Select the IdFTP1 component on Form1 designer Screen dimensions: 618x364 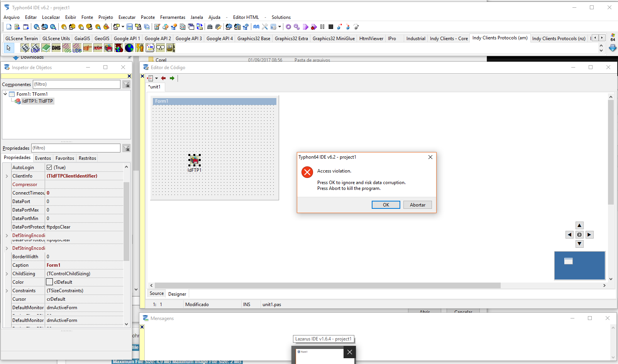point(195,159)
